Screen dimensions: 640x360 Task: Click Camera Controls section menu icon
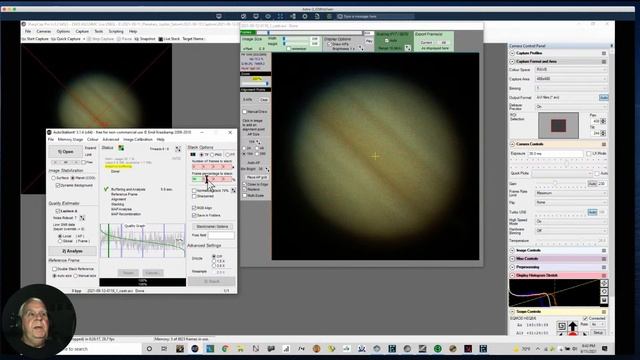(604, 144)
